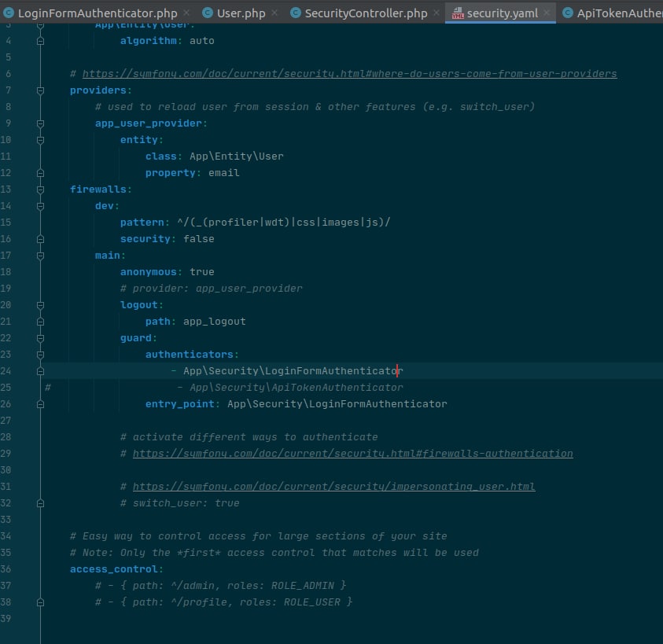Close the SecurityController.php tab
Viewport: 663px width, 644px height.
pos(436,13)
